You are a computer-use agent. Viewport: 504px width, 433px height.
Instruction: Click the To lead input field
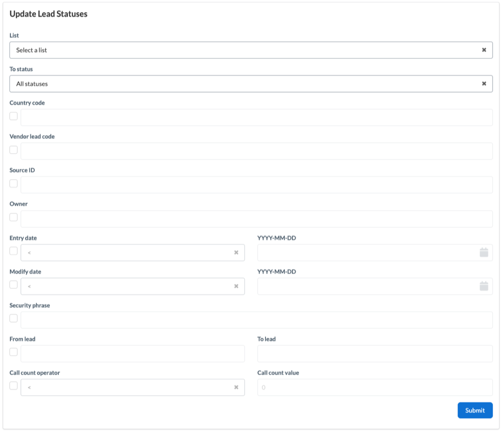point(375,354)
